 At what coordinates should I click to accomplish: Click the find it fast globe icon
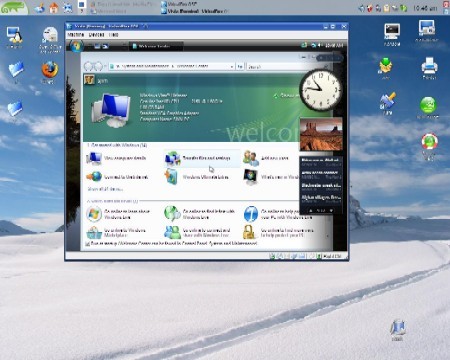(172, 214)
